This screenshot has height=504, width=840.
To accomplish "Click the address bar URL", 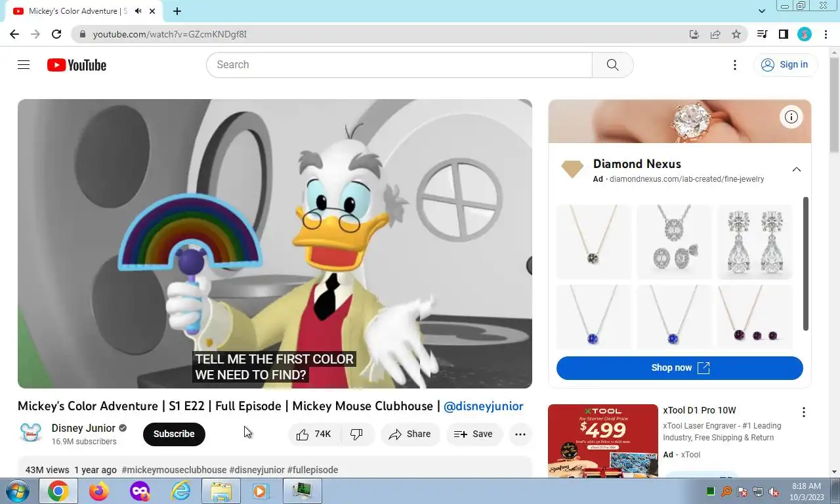I will point(169,34).
